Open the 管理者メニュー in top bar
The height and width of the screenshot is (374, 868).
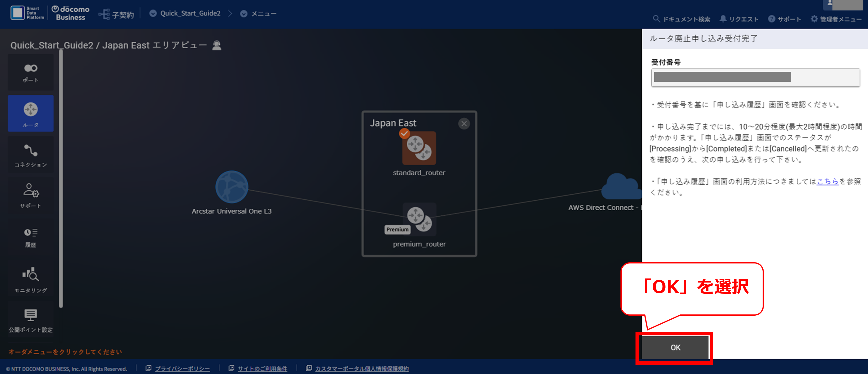[836, 19]
